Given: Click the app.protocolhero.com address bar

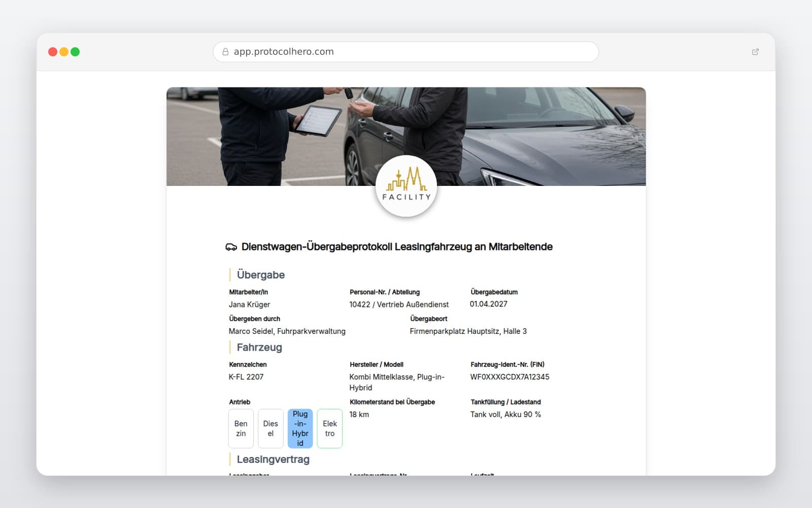Looking at the screenshot, I should pos(406,52).
